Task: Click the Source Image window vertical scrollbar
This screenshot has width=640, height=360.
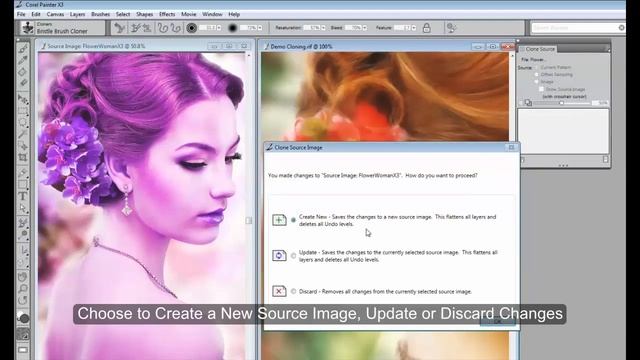Action: 249,206
